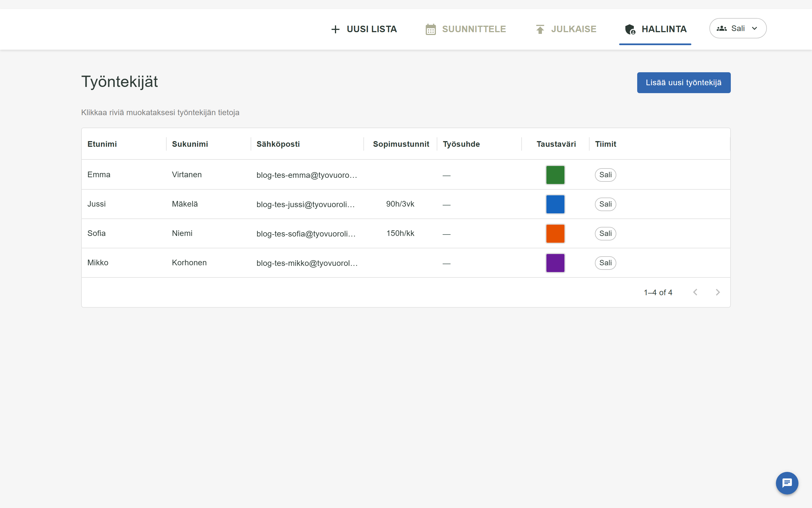Image resolution: width=812 pixels, height=508 pixels.
Task: Click the Sali team chip in Emma's row
Action: click(605, 175)
